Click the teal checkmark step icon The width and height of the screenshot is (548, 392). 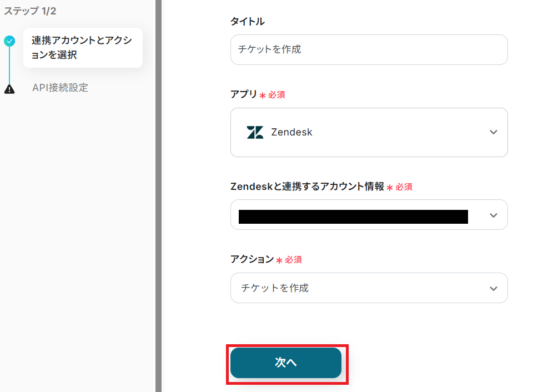(9, 41)
